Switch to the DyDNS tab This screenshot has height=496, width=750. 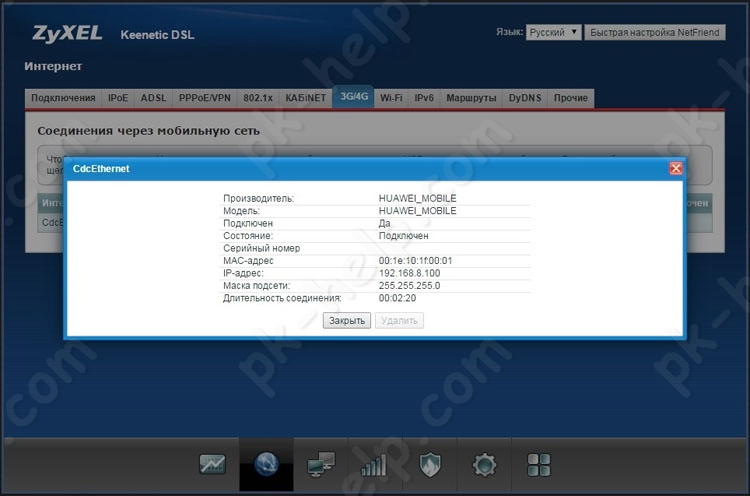tap(525, 98)
